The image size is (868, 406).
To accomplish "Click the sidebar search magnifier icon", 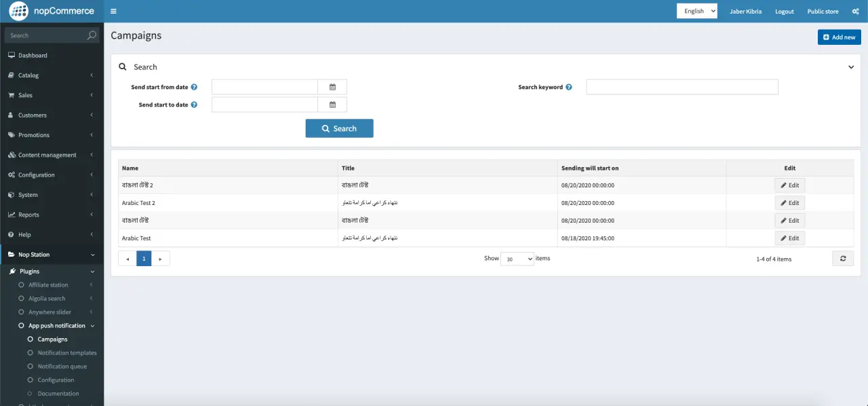I will point(92,35).
